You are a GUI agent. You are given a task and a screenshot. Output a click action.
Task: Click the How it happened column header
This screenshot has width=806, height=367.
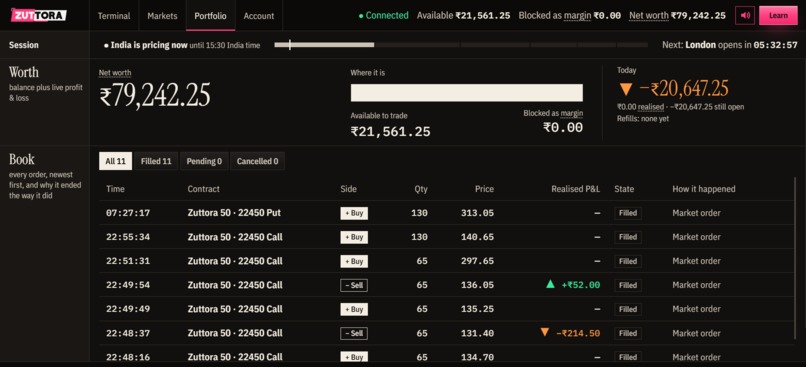pyautogui.click(x=704, y=189)
